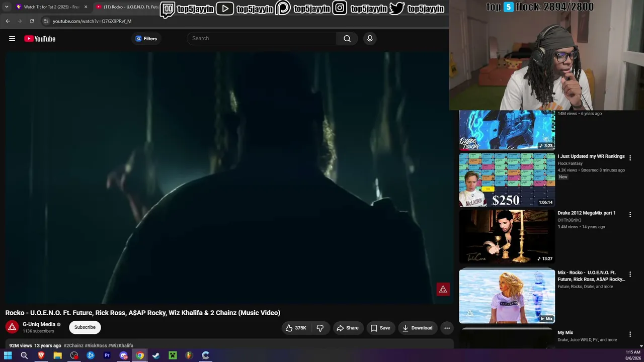644x362 pixels.
Task: Switch to OBS Studio in the taskbar
Action: tap(74, 355)
